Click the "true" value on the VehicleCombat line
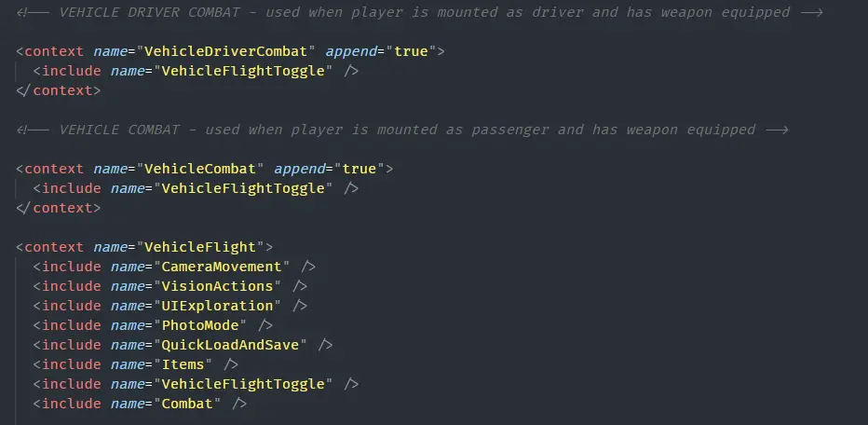 point(359,169)
